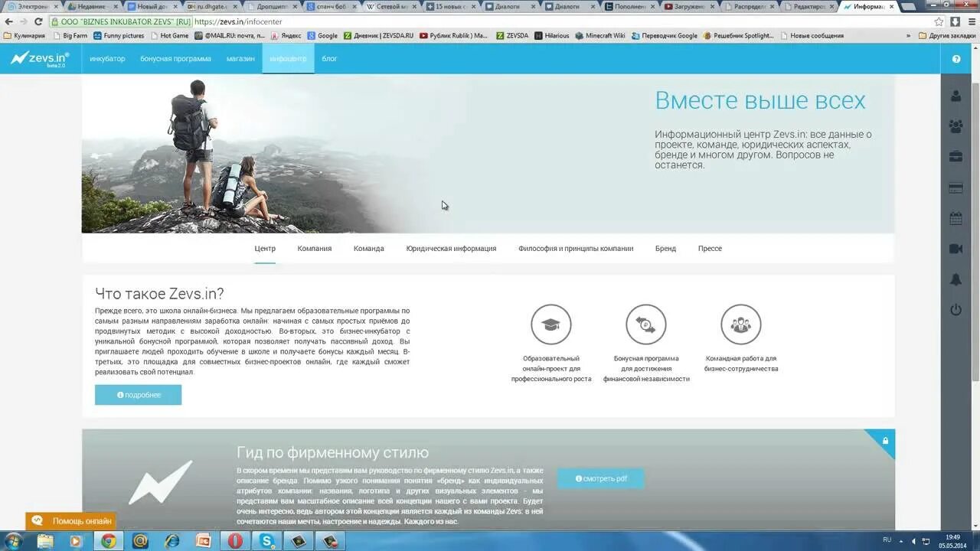
Task: Select the Центр tab
Action: tap(265, 249)
